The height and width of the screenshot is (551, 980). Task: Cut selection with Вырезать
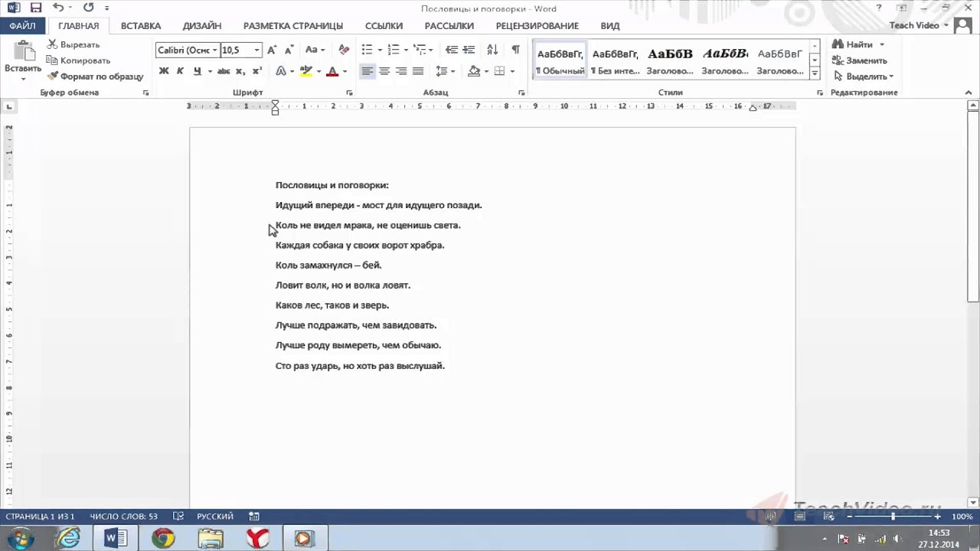click(x=73, y=44)
